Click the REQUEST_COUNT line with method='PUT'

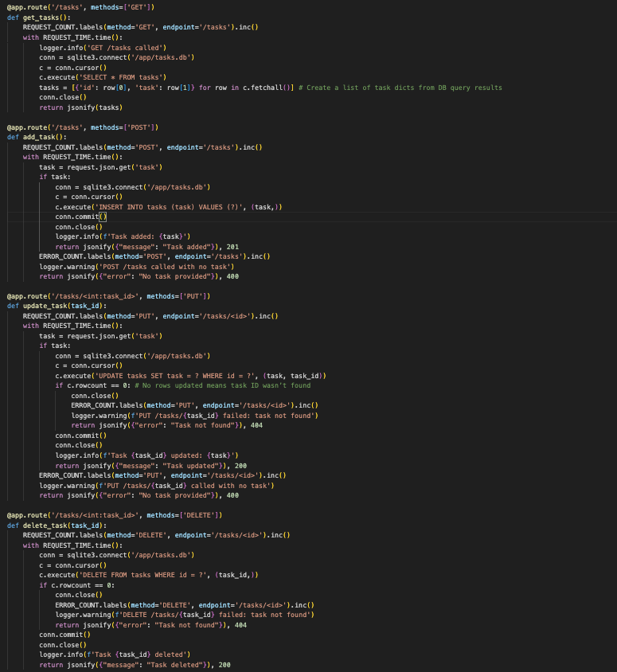(x=150, y=316)
